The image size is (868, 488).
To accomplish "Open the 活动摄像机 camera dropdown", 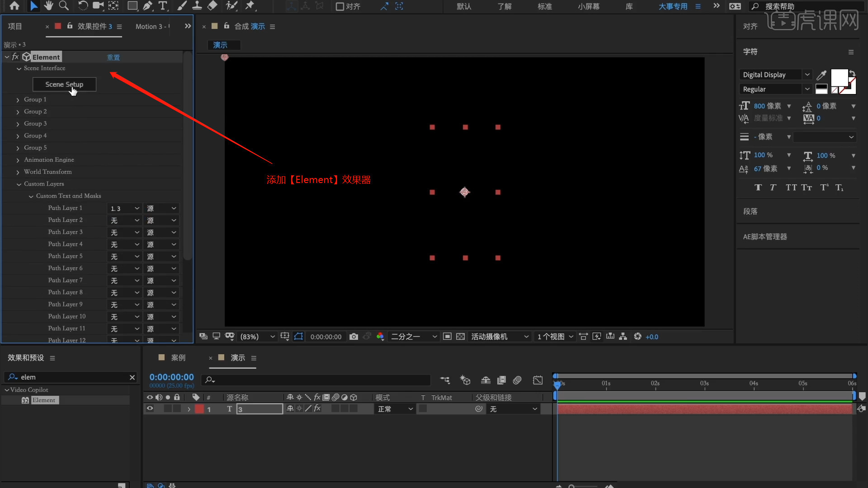I will tap(500, 337).
